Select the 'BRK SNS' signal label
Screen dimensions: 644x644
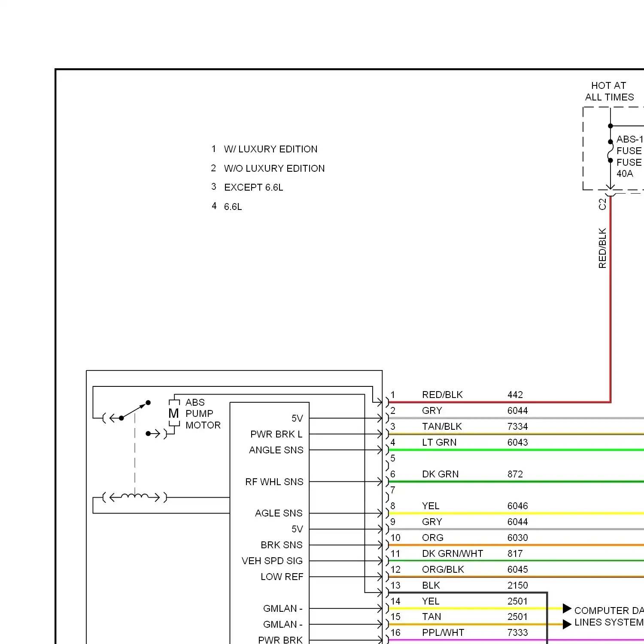pyautogui.click(x=281, y=545)
